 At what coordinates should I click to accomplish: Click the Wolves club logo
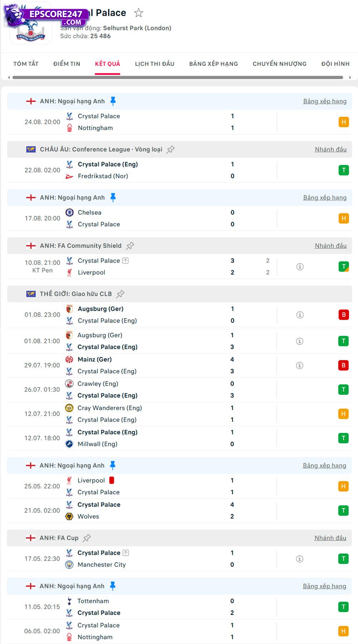[69, 516]
